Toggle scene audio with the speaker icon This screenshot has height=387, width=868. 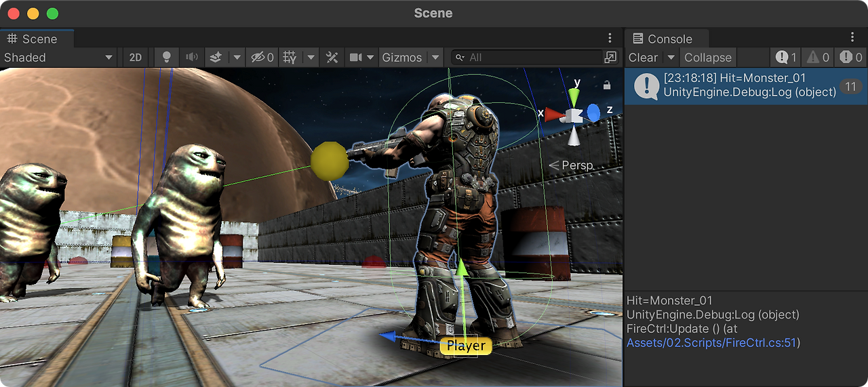(191, 58)
